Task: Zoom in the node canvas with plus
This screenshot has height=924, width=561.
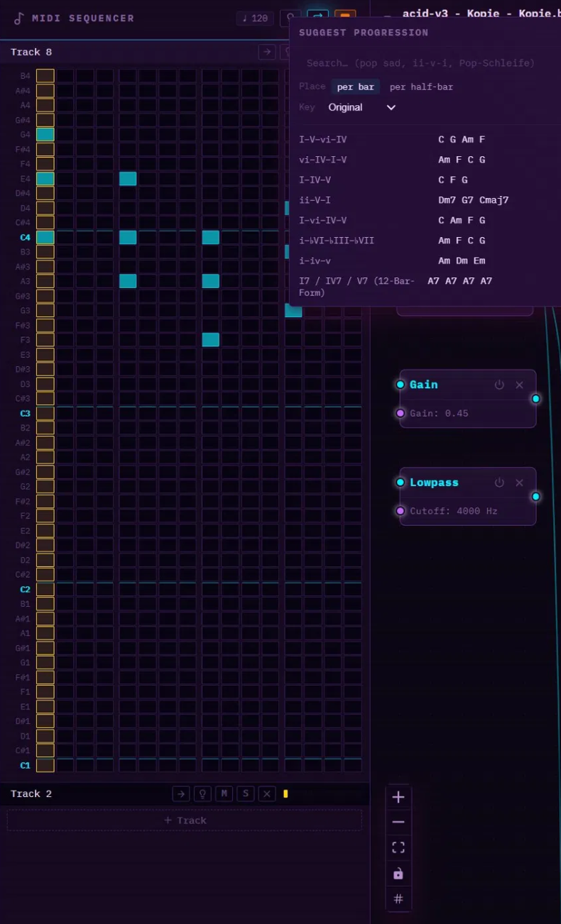Action: coord(398,797)
